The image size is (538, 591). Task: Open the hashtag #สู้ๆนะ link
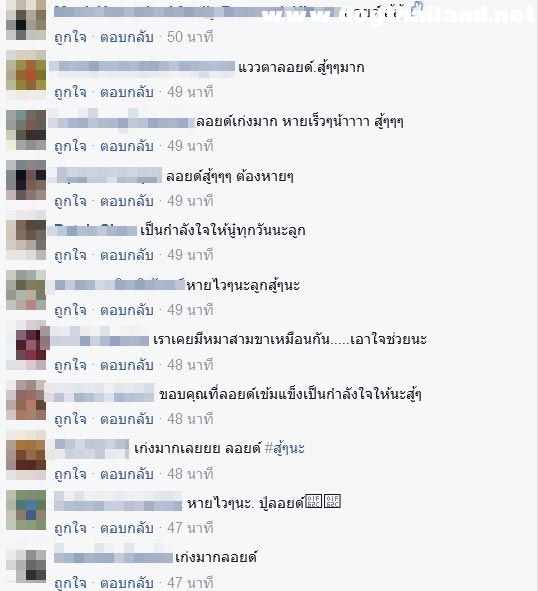[285, 448]
